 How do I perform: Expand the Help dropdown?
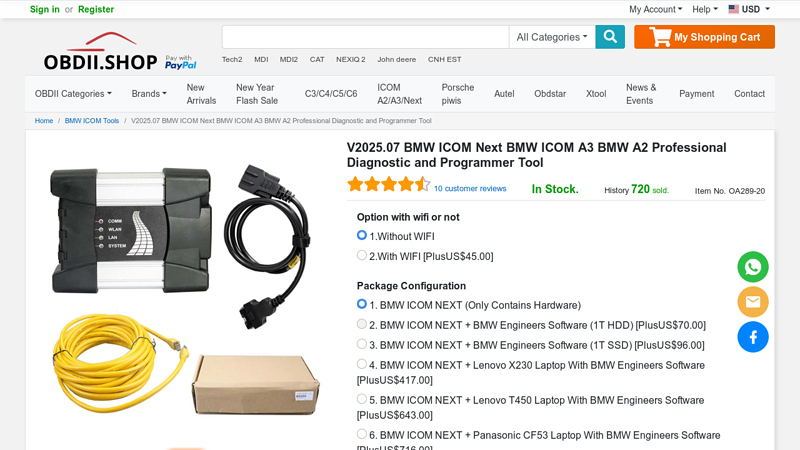[x=705, y=9]
